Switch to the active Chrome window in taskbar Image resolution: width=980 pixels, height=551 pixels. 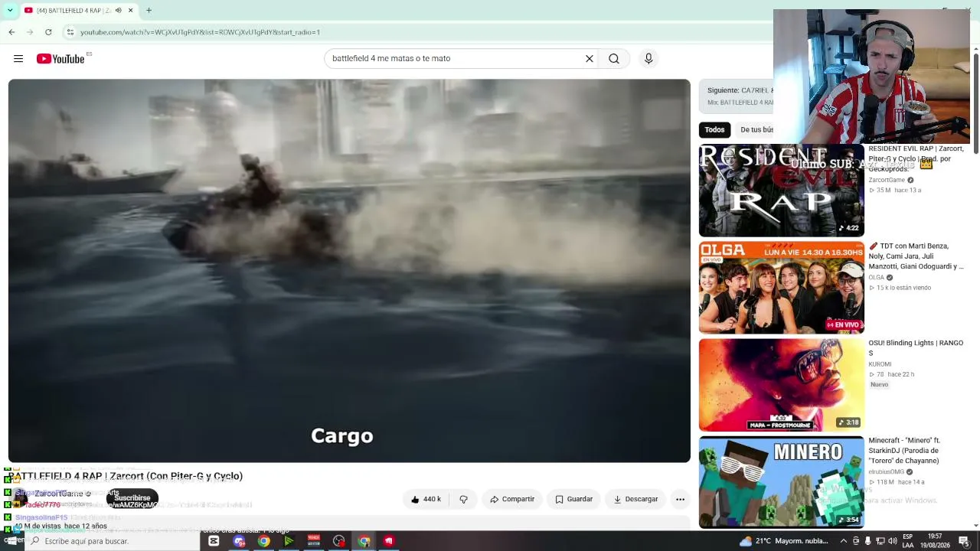(x=364, y=541)
